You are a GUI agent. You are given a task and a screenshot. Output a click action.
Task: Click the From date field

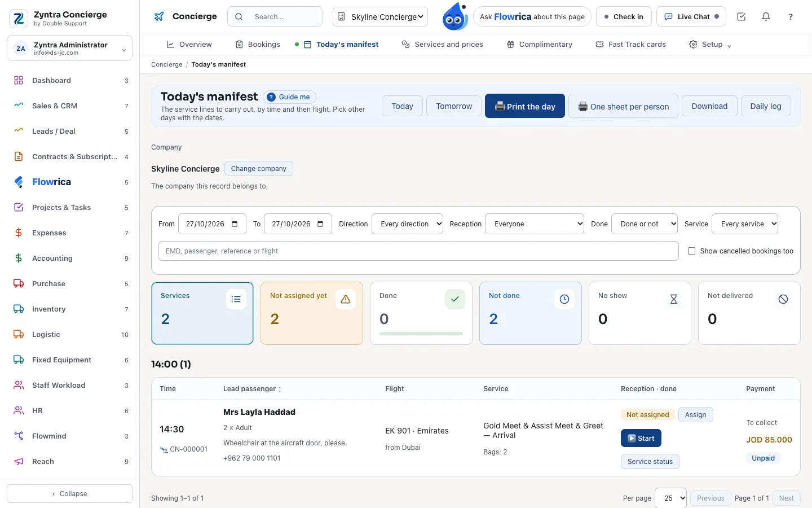coord(212,224)
